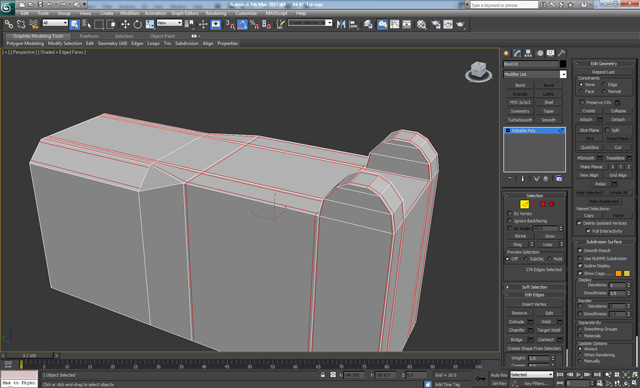Toggle Show End Result icon below stack

pyautogui.click(x=522, y=179)
